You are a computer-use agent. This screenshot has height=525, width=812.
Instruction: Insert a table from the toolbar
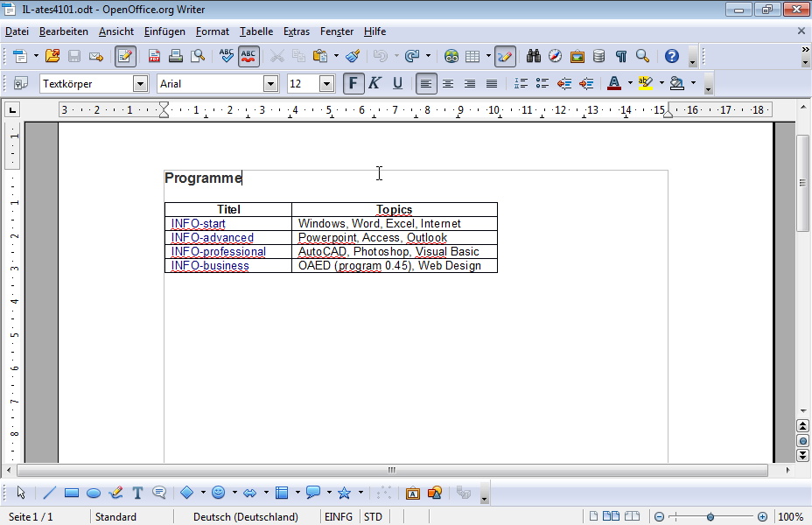472,56
